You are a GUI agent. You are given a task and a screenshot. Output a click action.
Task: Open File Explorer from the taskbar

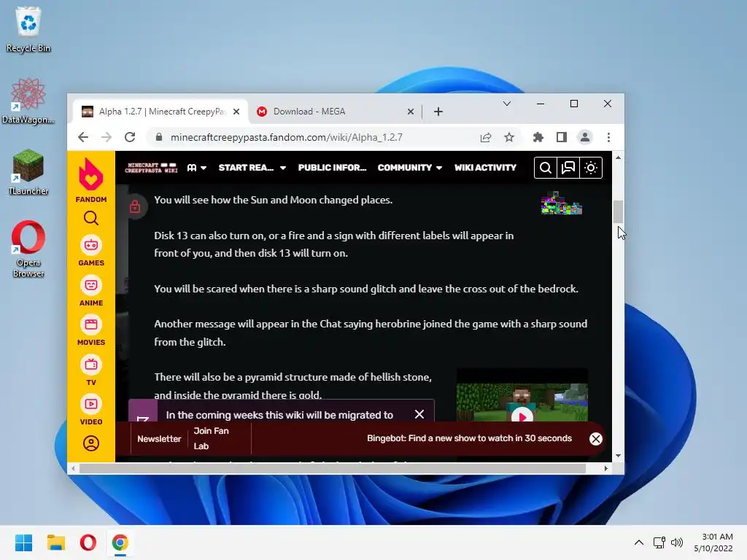pos(55,542)
